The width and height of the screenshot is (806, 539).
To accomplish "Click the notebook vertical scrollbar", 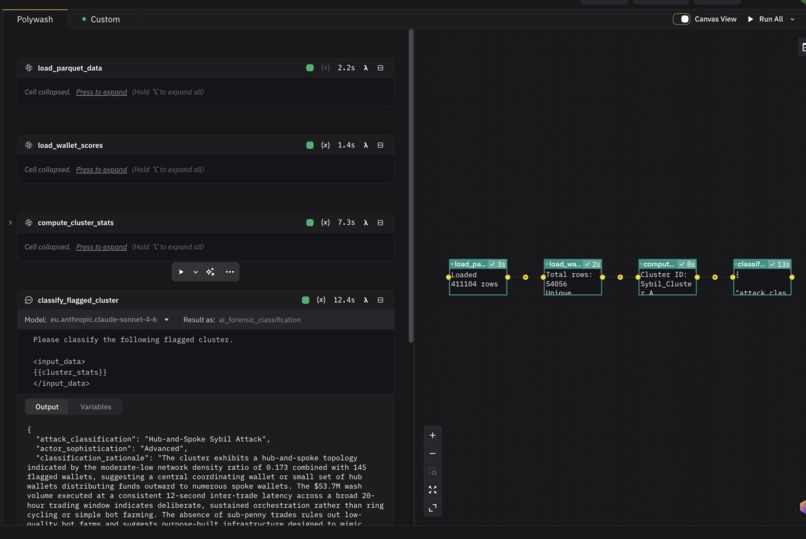I will click(x=411, y=186).
